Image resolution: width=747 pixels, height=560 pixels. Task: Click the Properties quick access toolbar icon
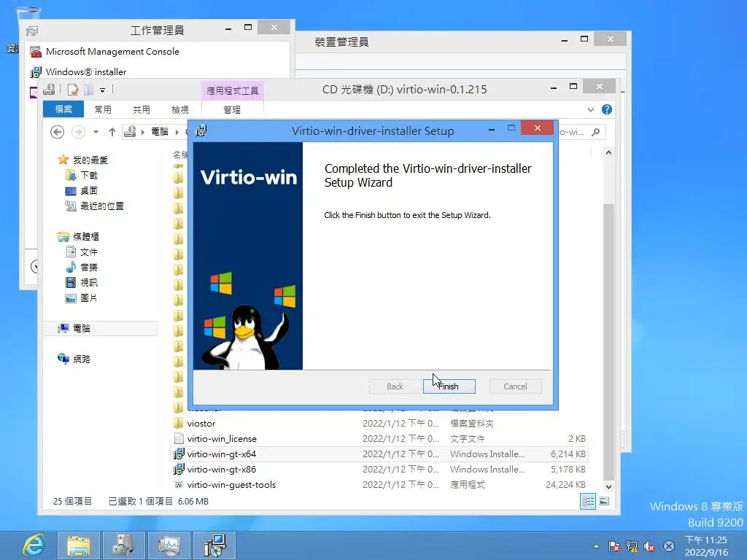[73, 90]
